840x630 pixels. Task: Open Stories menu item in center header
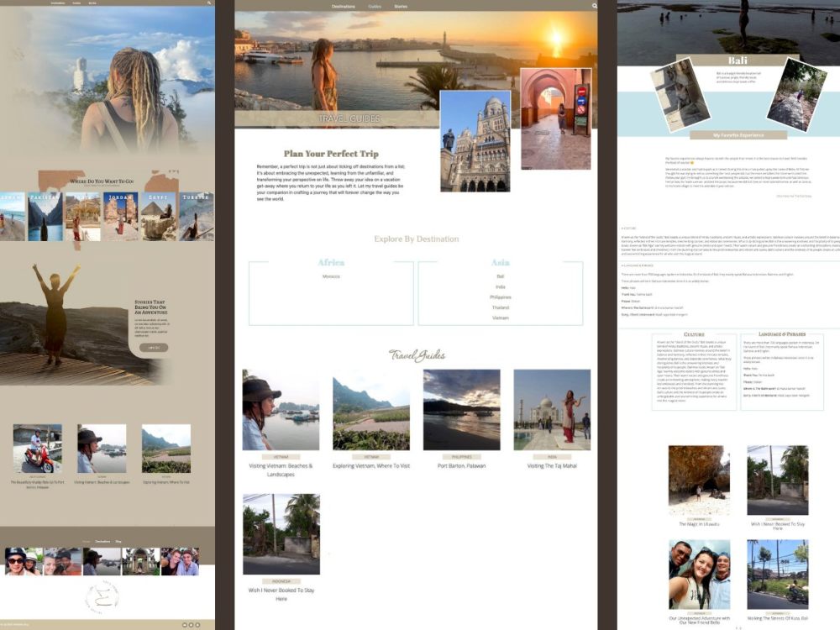(x=401, y=7)
